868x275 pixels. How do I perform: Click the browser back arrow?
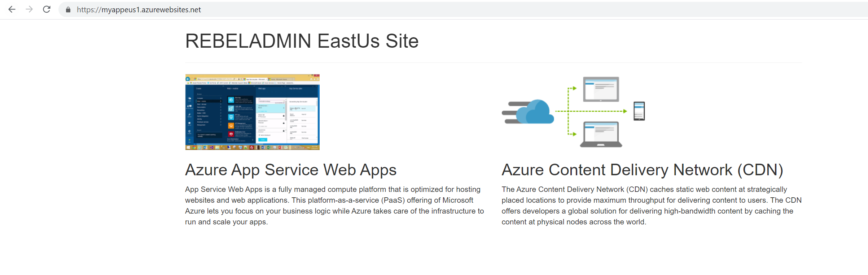coord(12,9)
